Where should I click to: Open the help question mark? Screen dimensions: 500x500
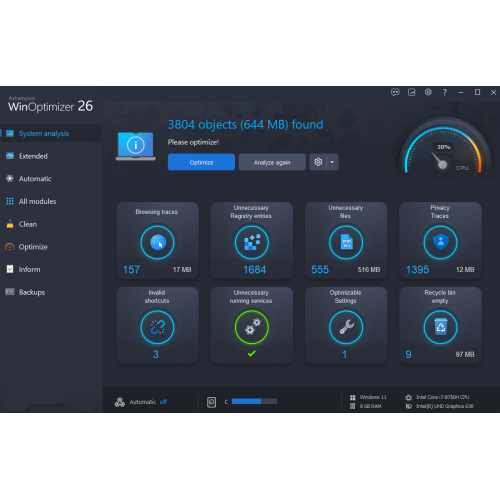[444, 92]
